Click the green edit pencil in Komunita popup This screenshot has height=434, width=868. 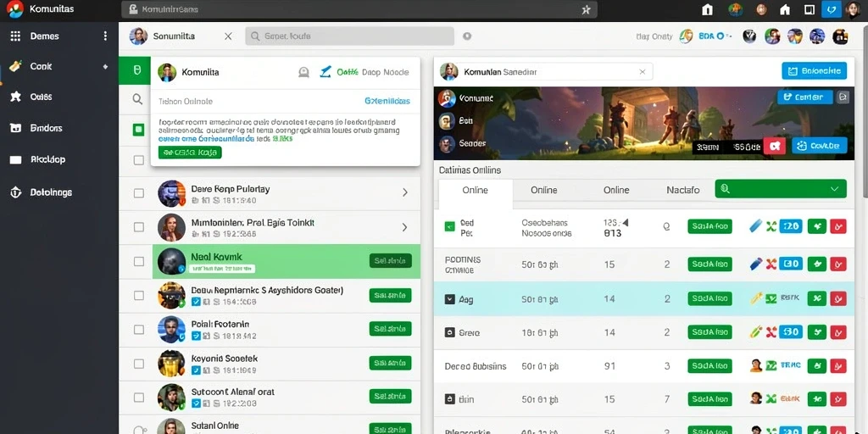click(x=325, y=71)
